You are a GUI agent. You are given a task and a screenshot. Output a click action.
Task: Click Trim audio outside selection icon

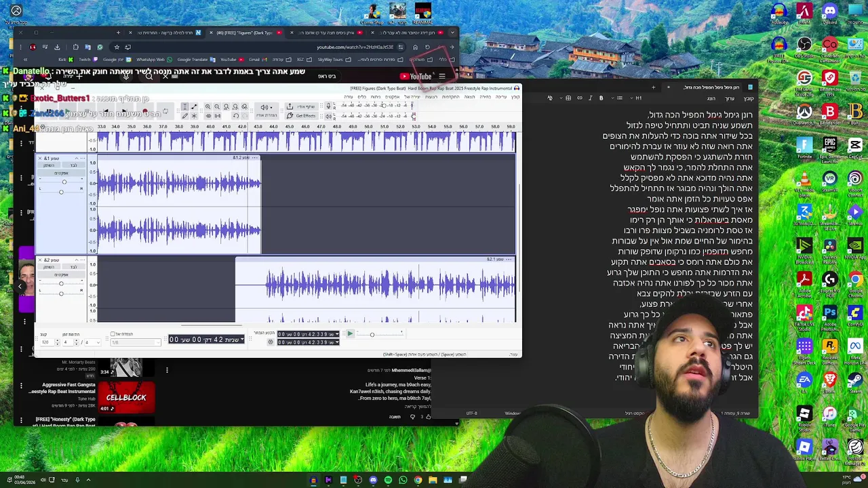coord(208,116)
